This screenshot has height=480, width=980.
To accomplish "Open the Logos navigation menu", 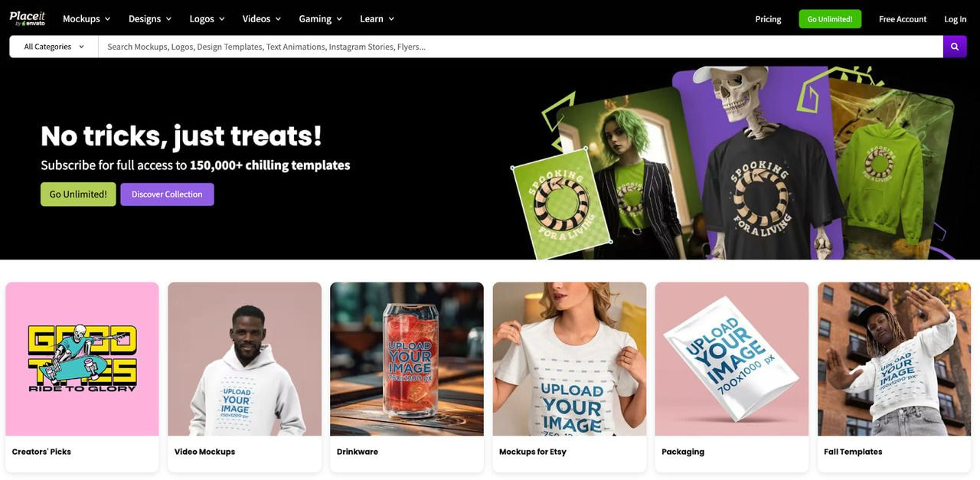I will click(x=207, y=19).
